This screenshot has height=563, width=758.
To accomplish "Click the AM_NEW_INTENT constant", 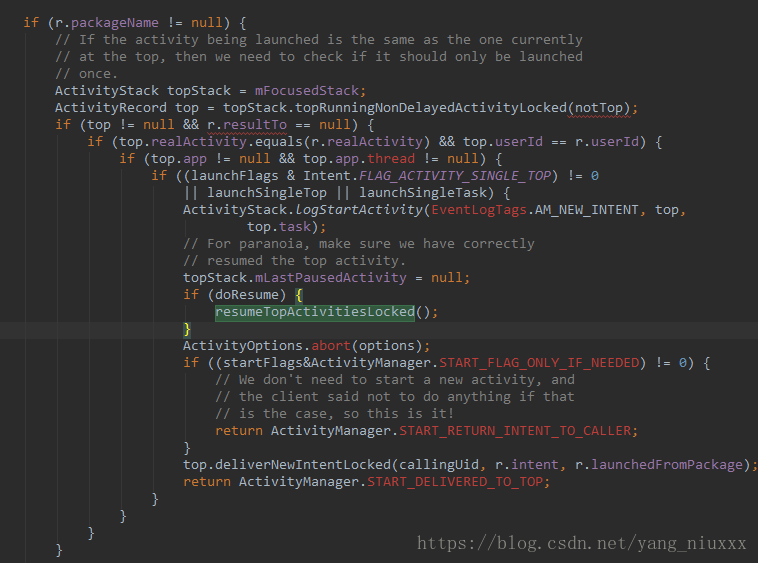I will click(x=586, y=210).
